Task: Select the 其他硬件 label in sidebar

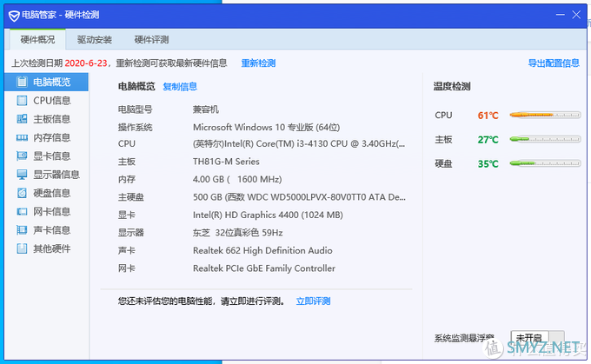Action: (x=52, y=248)
